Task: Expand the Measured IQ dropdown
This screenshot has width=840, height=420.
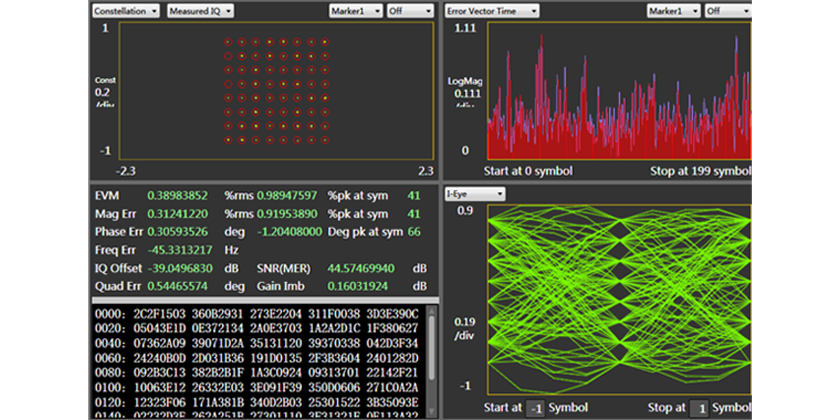Action: 201,11
